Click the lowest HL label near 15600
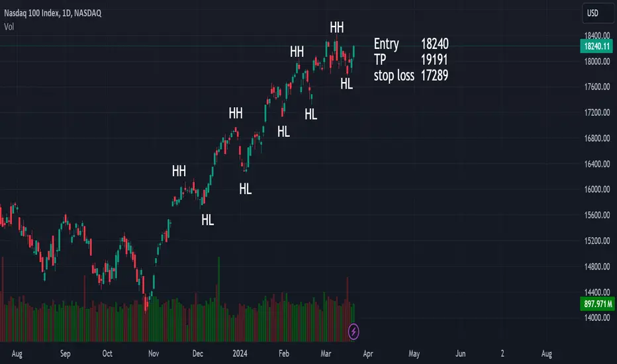The width and height of the screenshot is (617, 364). (208, 220)
